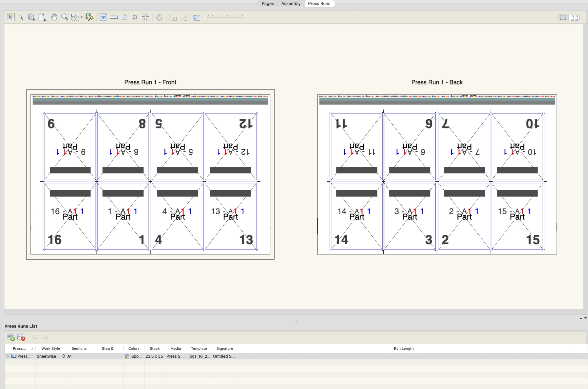Screen dimensions: 588x389
Task: Open the Assembly tab
Action: (x=291, y=3)
